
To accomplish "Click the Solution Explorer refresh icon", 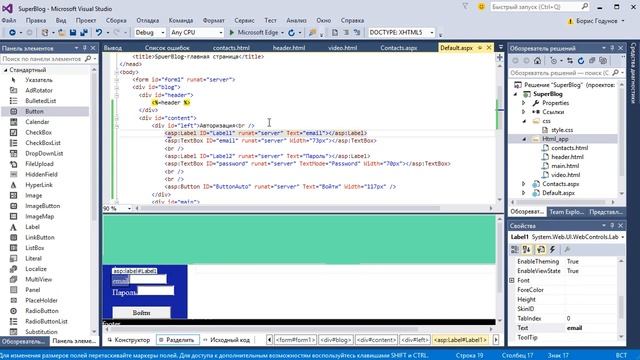I will [581, 61].
